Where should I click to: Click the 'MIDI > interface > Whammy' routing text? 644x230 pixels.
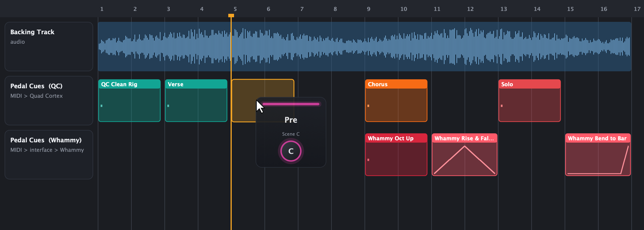pyautogui.click(x=47, y=150)
